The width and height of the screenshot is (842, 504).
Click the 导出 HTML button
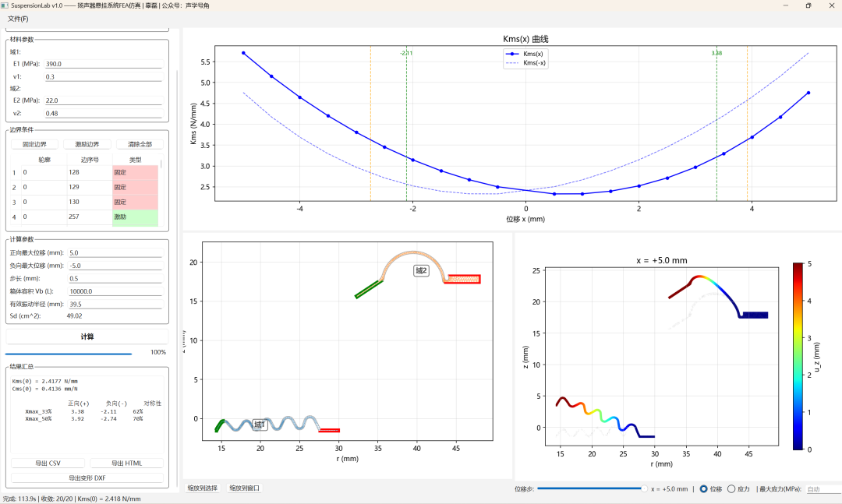[126, 463]
